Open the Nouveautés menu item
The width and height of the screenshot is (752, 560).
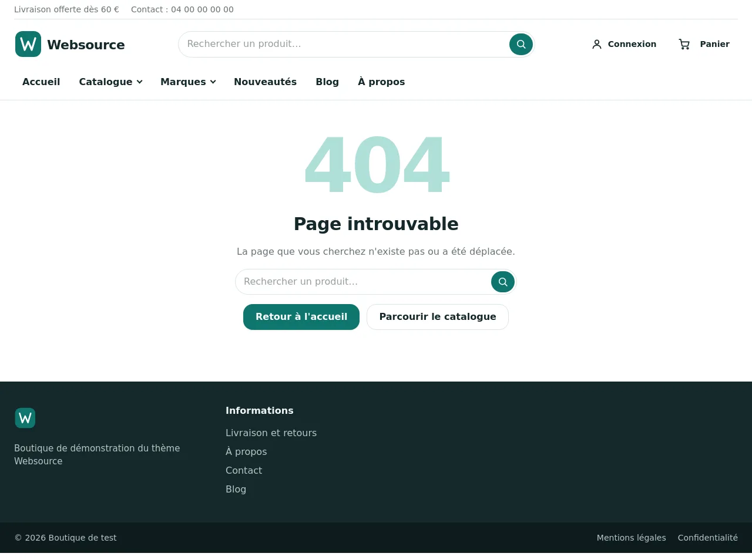[x=265, y=82]
